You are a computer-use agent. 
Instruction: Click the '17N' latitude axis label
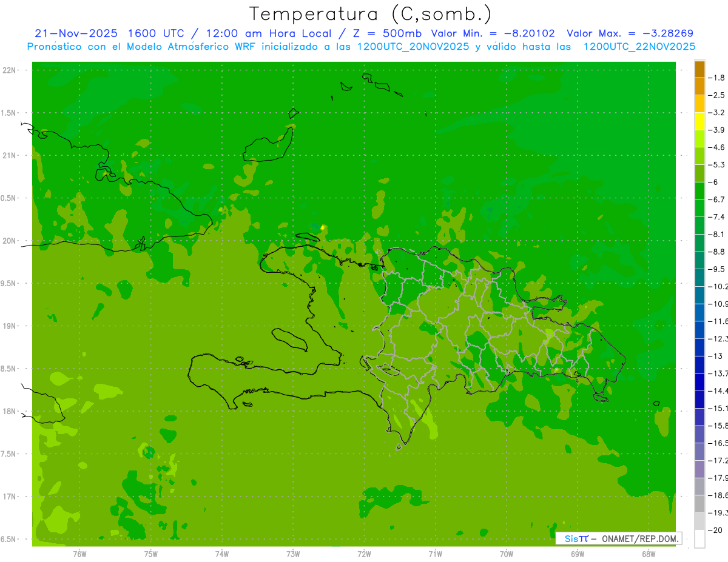pyautogui.click(x=9, y=497)
